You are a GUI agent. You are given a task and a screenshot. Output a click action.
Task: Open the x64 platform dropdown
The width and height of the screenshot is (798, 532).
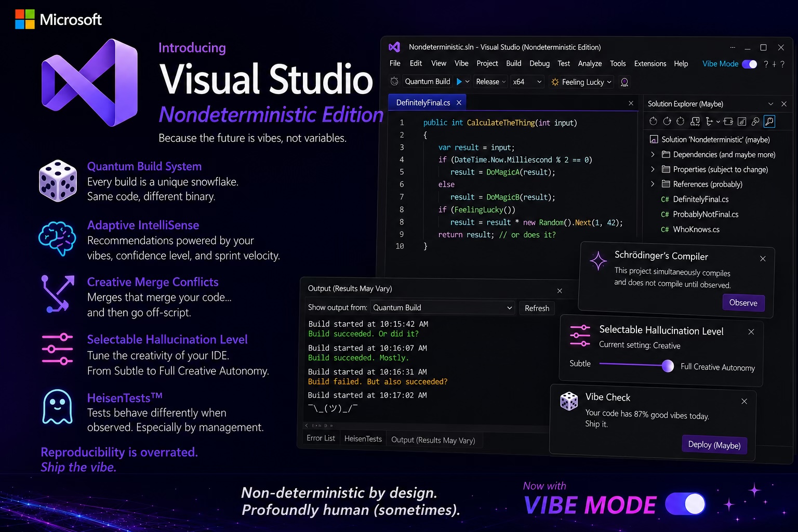click(527, 82)
